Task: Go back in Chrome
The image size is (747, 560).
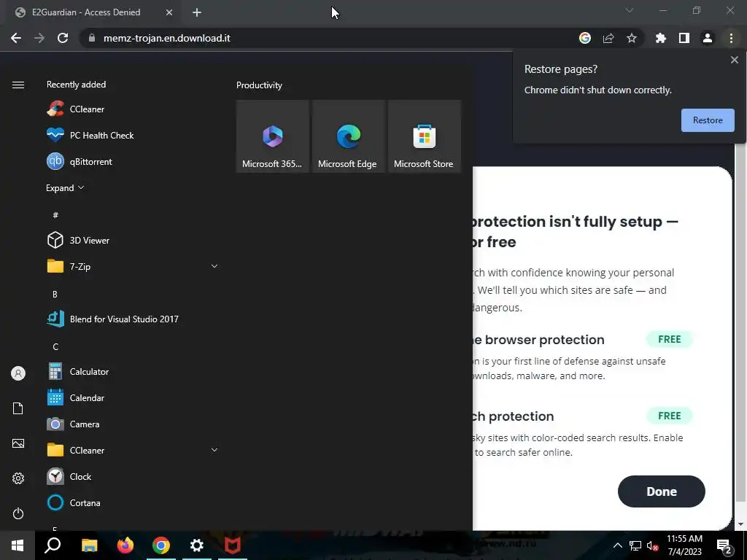Action: [16, 38]
